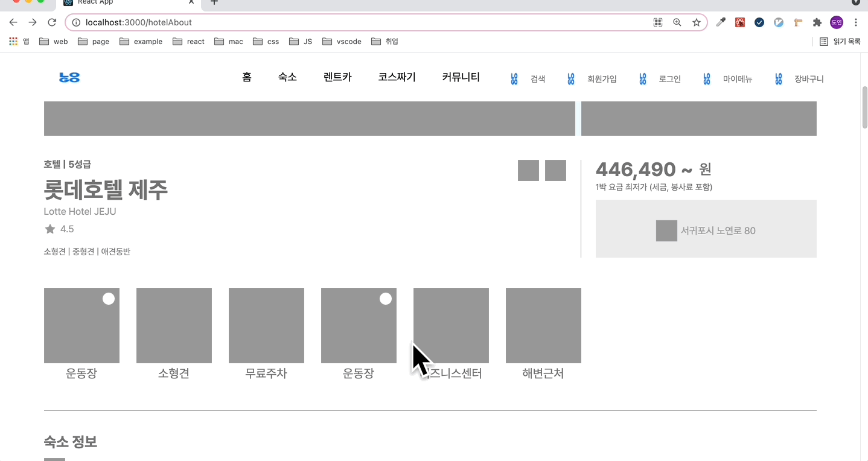Click the 호텔 | 5성급 label
Image resolution: width=868 pixels, height=461 pixels.
[x=68, y=164]
